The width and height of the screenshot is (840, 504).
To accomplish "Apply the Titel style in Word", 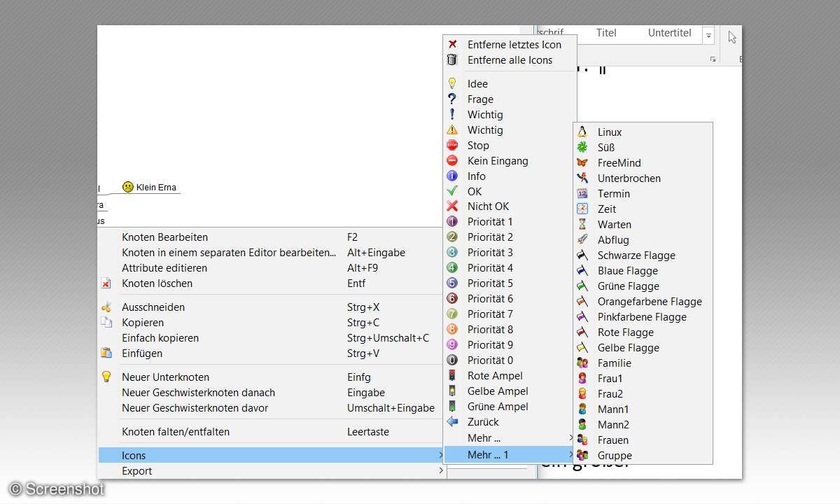I will (x=606, y=33).
